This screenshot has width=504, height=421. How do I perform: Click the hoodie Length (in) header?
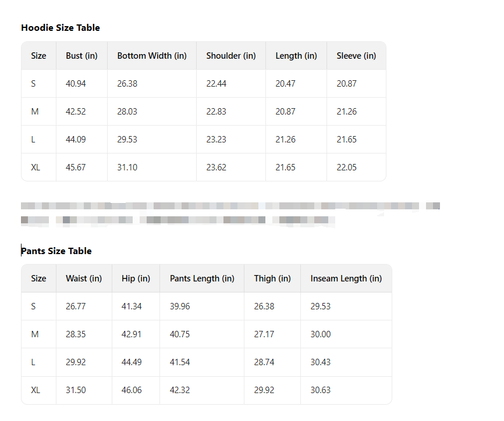coord(296,56)
